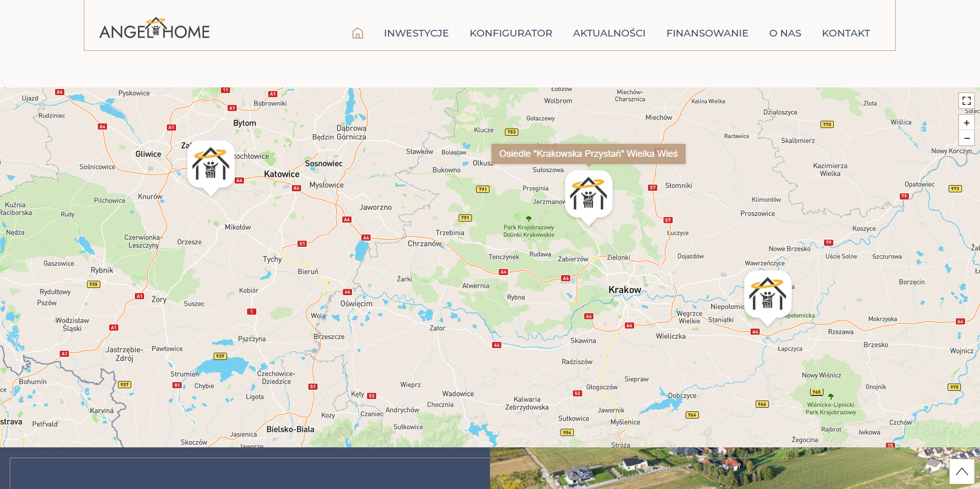Click the Kalwaria Zebrzydowska label on map

click(527, 403)
